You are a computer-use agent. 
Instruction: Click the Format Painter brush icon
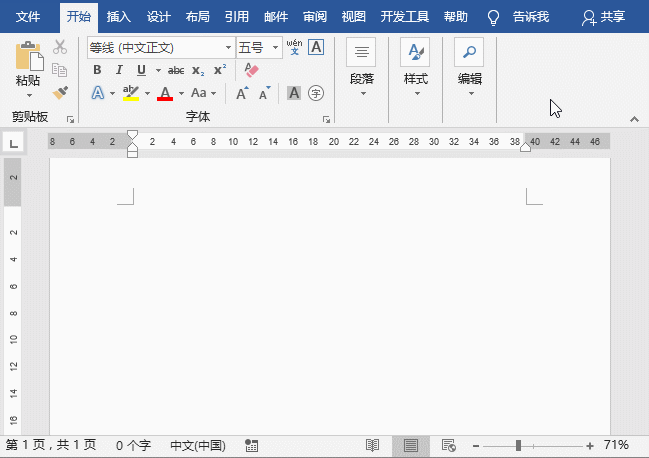coord(60,93)
